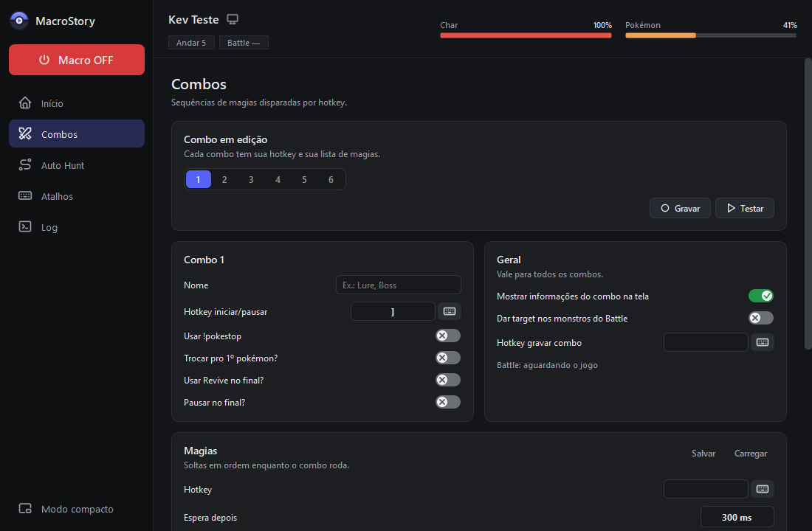Click the vertical scrollbar of the page
This screenshot has width=812, height=531.
[808, 204]
